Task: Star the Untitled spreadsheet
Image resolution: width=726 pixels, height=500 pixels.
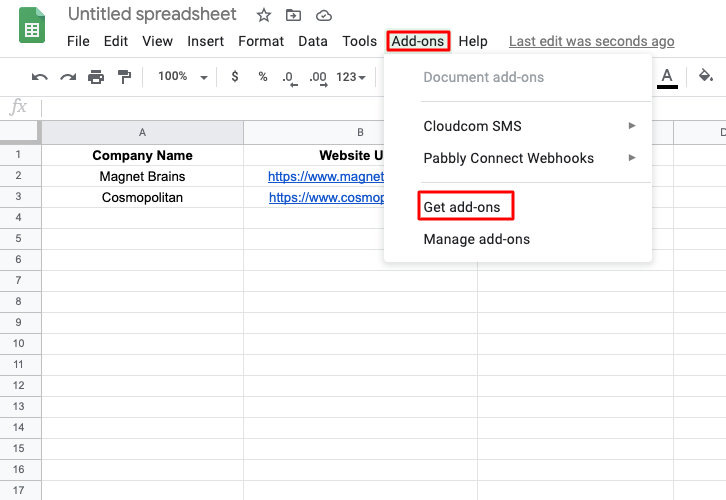Action: tap(264, 15)
